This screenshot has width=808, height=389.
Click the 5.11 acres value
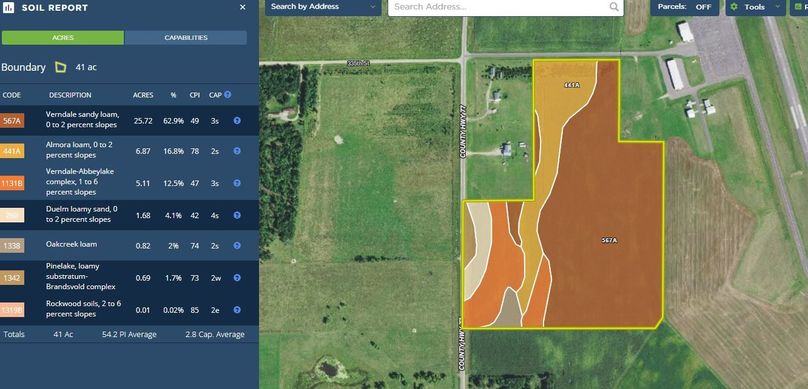tap(143, 183)
